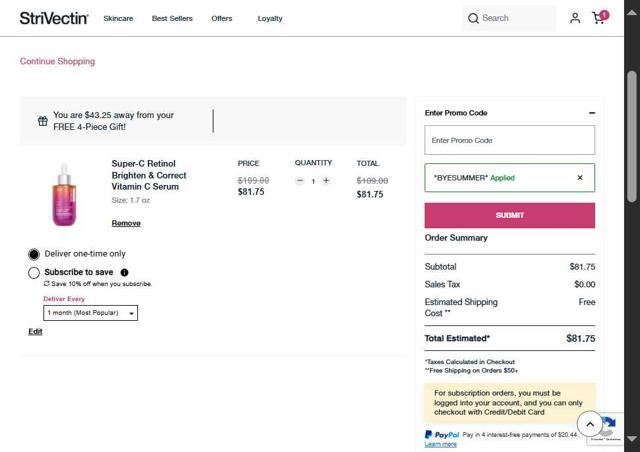Increase quantity with the plus button
The height and width of the screenshot is (452, 640).
click(x=326, y=180)
